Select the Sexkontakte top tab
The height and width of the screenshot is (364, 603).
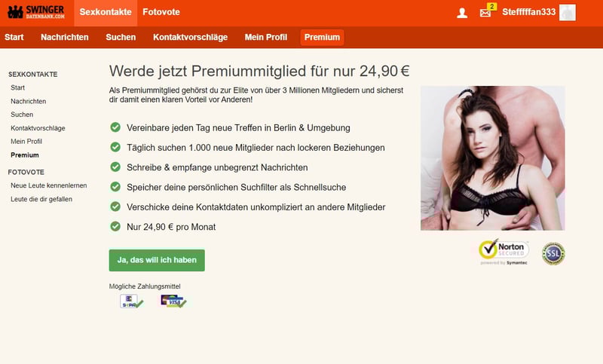coord(106,12)
